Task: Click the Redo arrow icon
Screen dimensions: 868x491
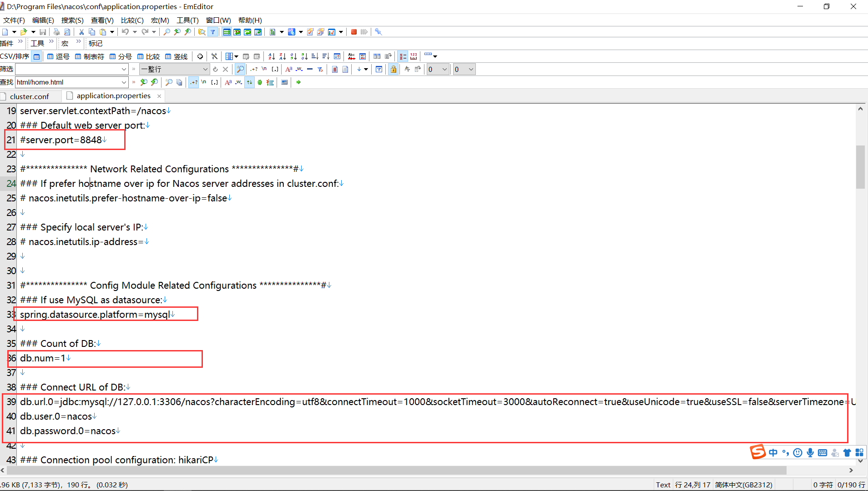Action: click(x=145, y=32)
